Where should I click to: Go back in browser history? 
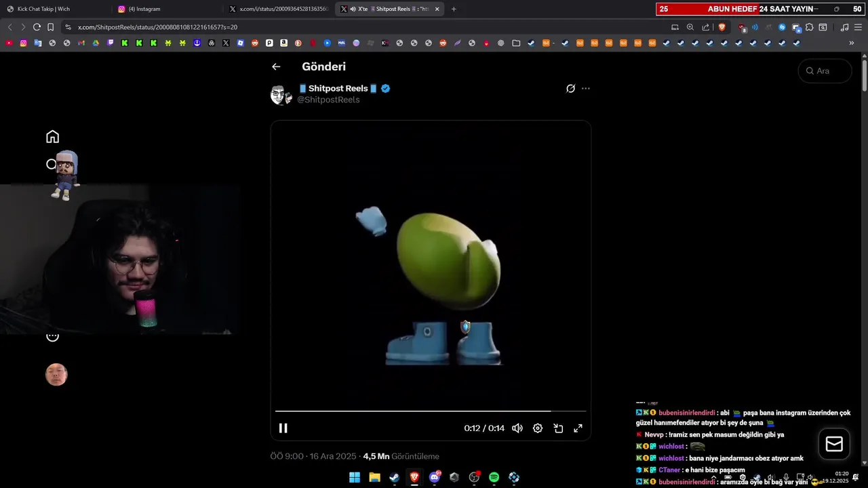pos(9,27)
